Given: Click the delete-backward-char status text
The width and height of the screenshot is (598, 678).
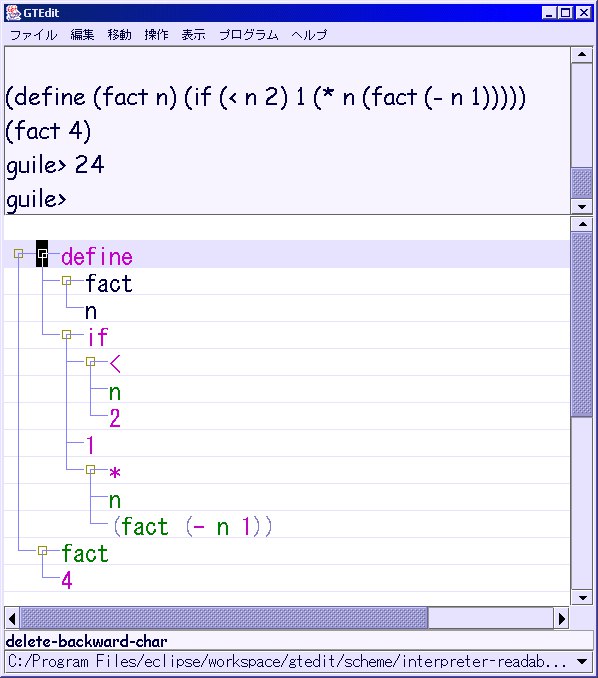Looking at the screenshot, I should (x=86, y=642).
